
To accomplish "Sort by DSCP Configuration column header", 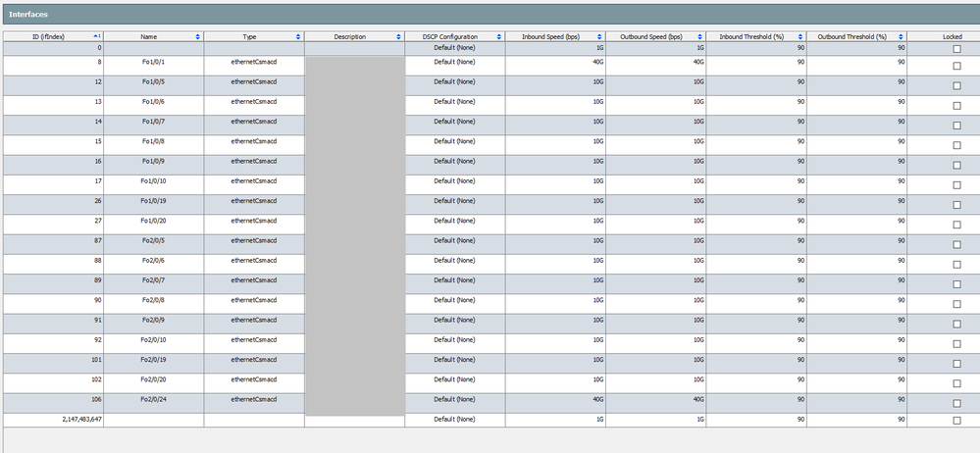I will coord(455,37).
